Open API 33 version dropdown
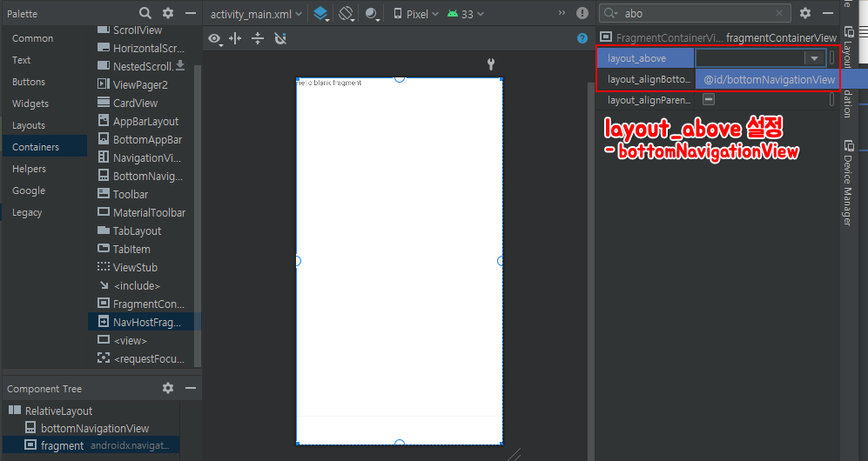The image size is (868, 461). coord(466,14)
